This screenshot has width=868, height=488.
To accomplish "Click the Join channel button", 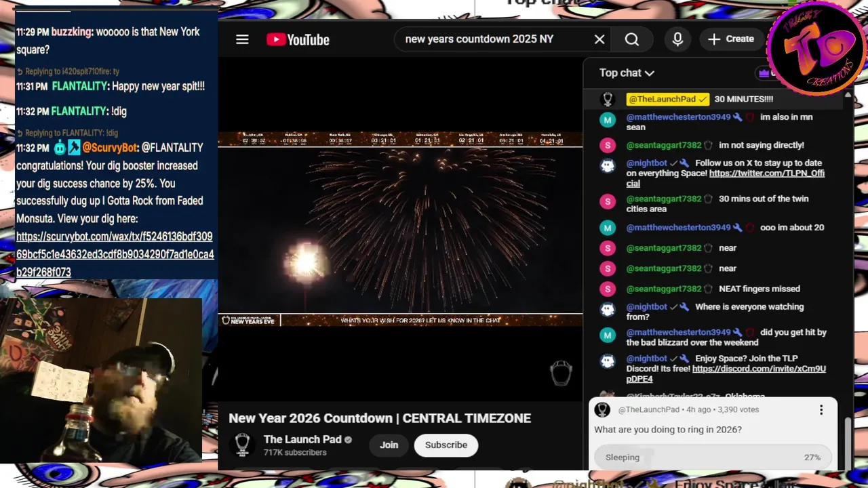I will click(x=389, y=445).
